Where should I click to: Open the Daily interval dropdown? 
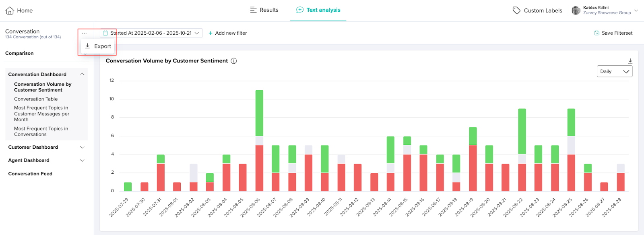coord(614,71)
